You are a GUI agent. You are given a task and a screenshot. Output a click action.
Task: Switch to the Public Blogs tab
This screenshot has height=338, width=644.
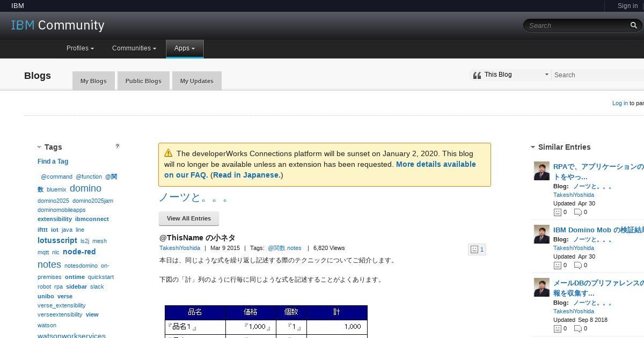[143, 81]
